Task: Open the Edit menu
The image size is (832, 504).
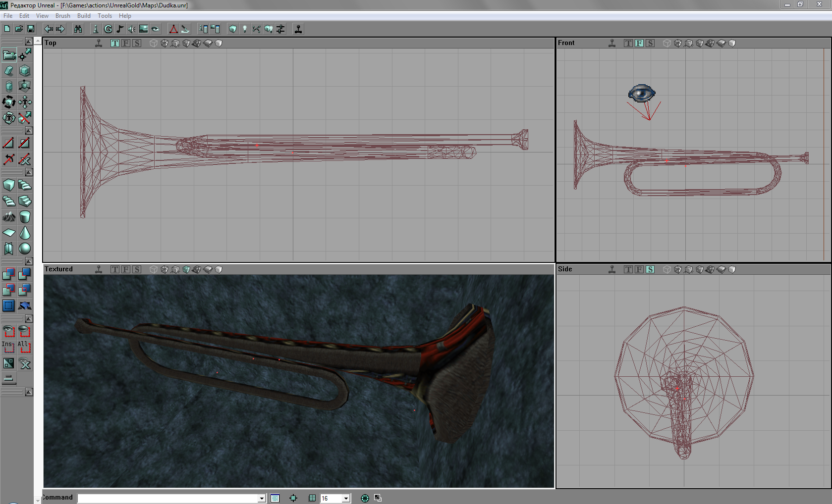Action: click(x=24, y=16)
